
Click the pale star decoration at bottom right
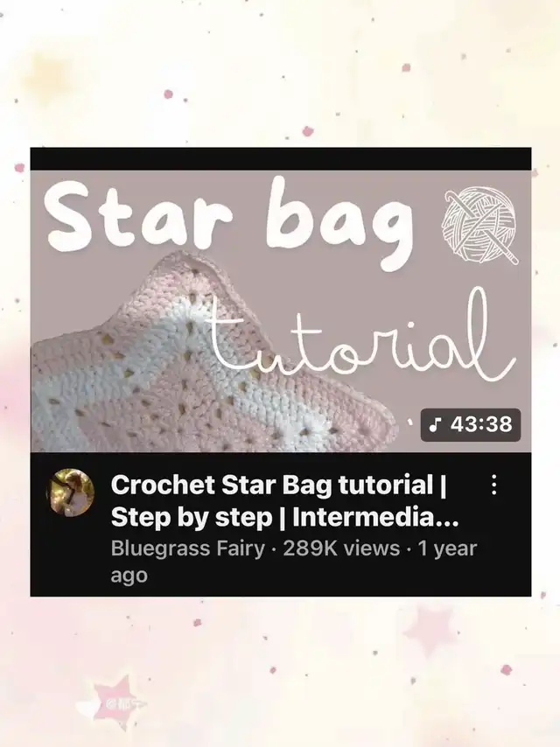click(x=429, y=630)
